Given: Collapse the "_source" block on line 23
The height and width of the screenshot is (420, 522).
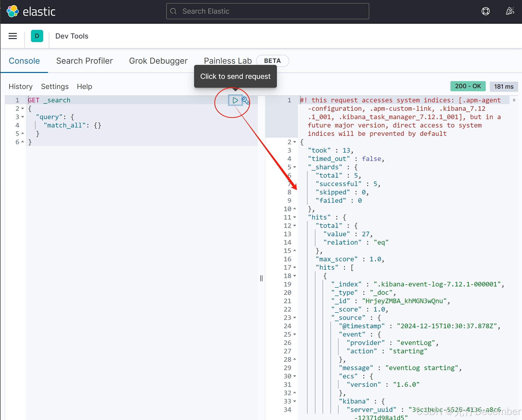Looking at the screenshot, I should click(295, 318).
